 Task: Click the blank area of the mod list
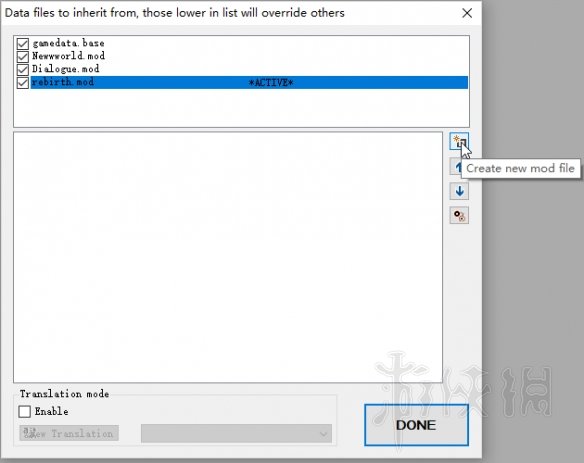tap(241, 108)
